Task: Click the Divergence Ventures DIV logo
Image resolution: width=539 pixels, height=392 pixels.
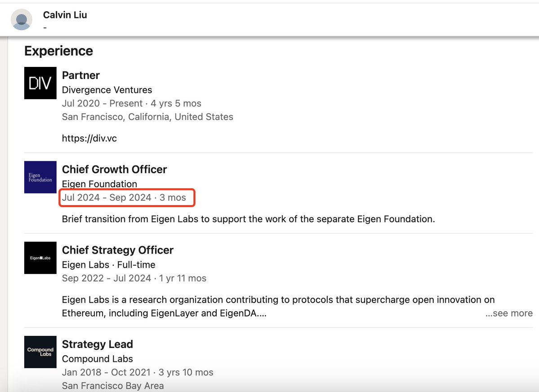Action: pyautogui.click(x=40, y=83)
